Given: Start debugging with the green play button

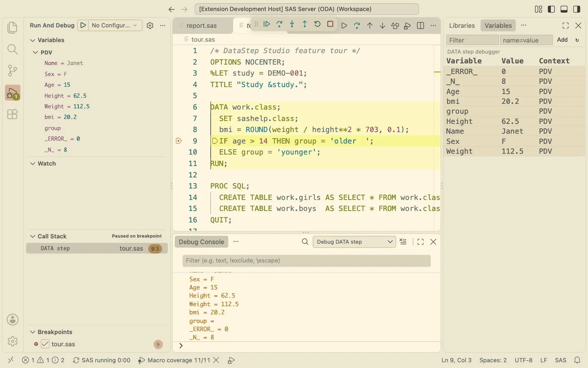Looking at the screenshot, I should (83, 25).
